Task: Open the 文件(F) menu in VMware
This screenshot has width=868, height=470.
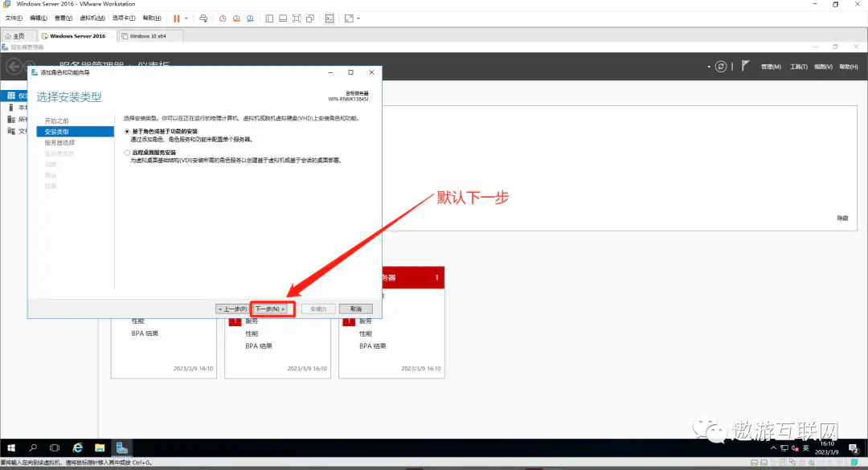Action: click(14, 18)
